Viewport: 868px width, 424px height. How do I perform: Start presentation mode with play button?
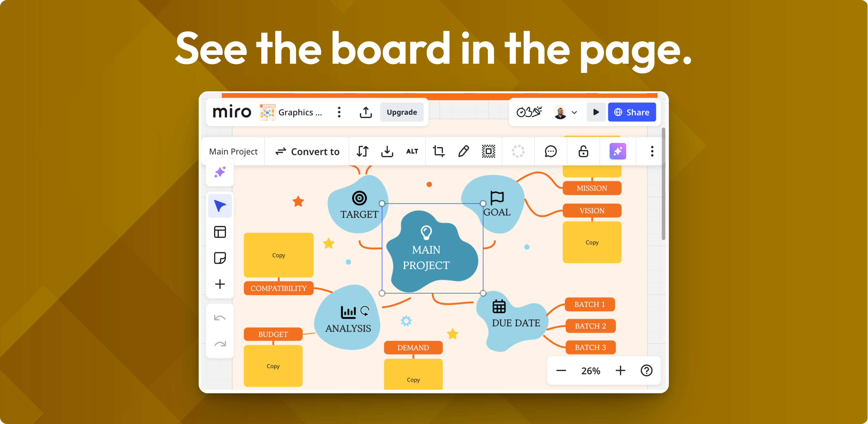(x=596, y=112)
